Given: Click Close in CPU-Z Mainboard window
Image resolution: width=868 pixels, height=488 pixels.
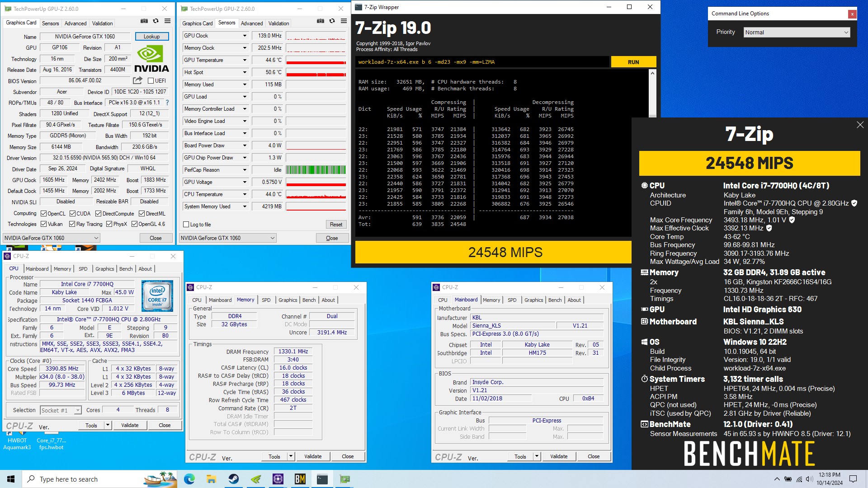Looking at the screenshot, I should coord(594,456).
